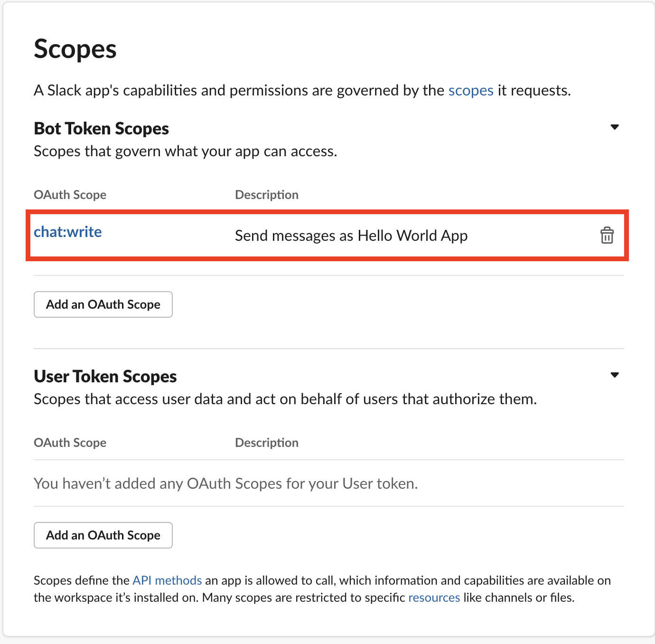This screenshot has width=655, height=644.
Task: Select the Bot Token Scopes heading
Action: click(x=101, y=128)
